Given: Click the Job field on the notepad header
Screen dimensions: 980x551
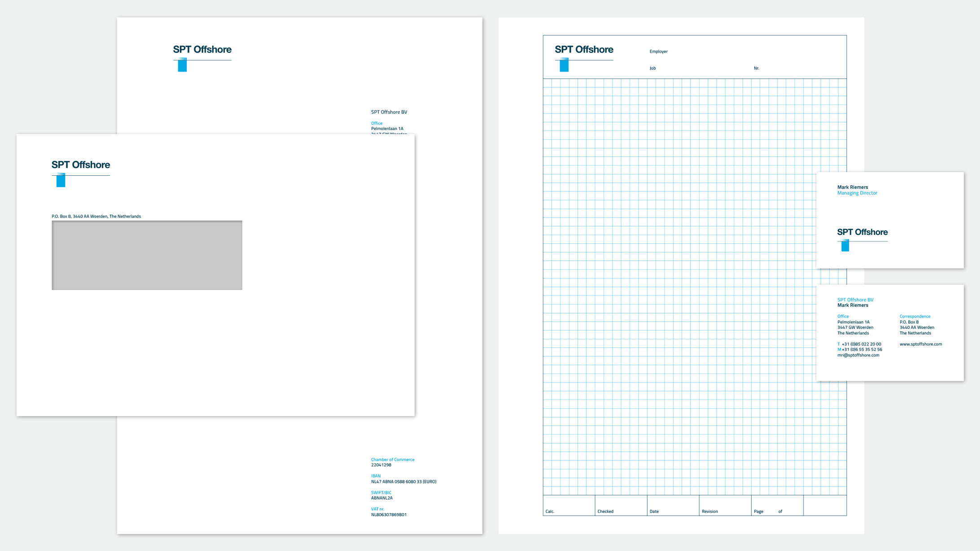Looking at the screenshot, I should click(652, 68).
